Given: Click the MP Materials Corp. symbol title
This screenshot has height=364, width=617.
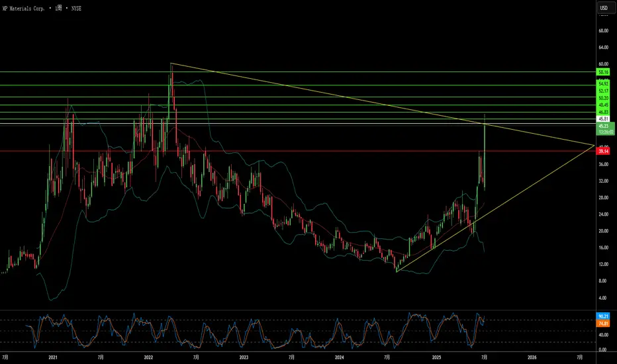Looking at the screenshot, I should 24,8.
